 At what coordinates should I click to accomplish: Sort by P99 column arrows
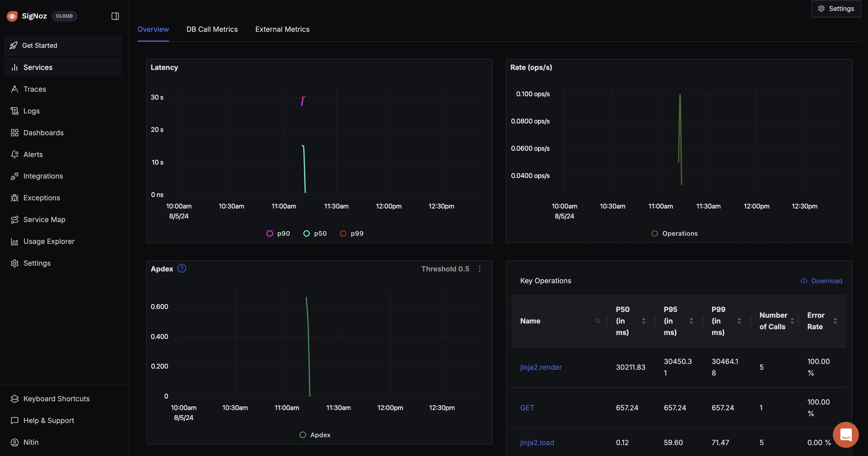(739, 321)
